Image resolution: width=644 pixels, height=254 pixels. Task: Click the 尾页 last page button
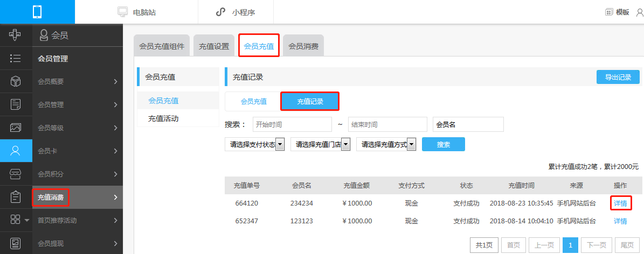point(627,245)
